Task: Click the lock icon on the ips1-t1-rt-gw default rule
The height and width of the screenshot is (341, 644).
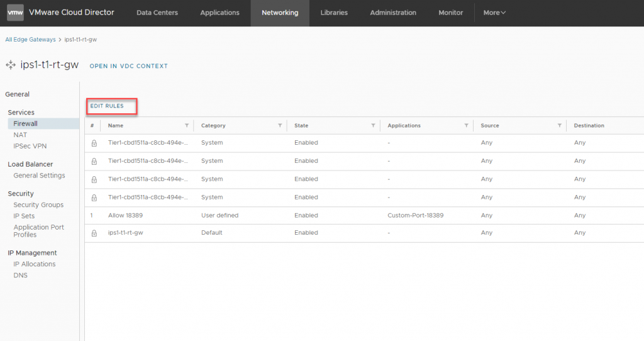Action: 94,233
